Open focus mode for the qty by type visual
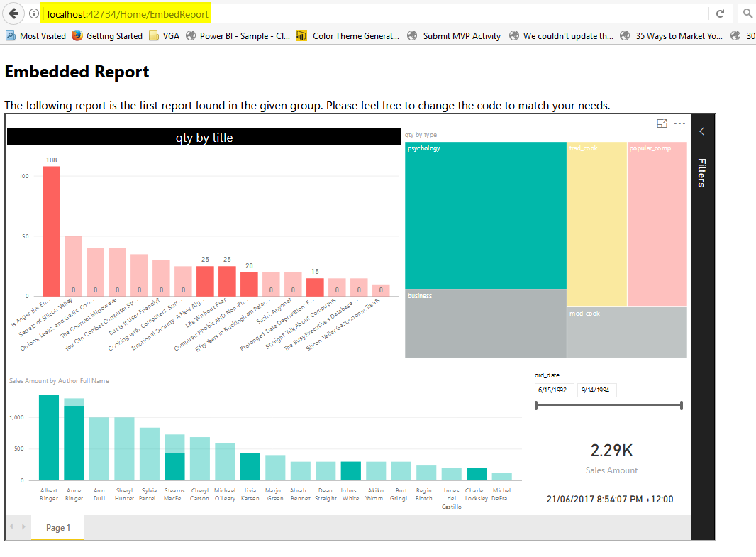 (662, 123)
